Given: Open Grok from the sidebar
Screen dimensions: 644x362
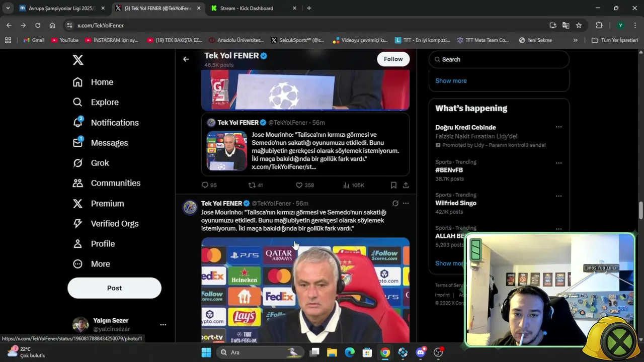Looking at the screenshot, I should click(91, 163).
